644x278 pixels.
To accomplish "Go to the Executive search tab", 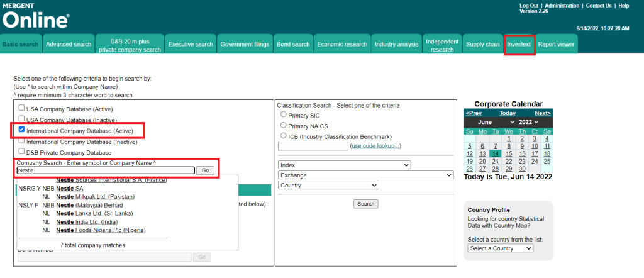I will (191, 44).
